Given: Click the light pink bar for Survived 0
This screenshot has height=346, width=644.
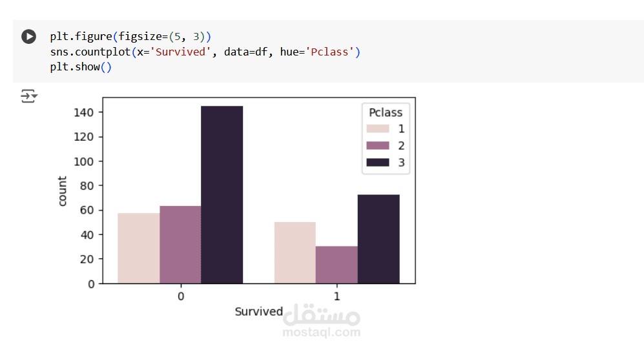Looking at the screenshot, I should [138, 248].
